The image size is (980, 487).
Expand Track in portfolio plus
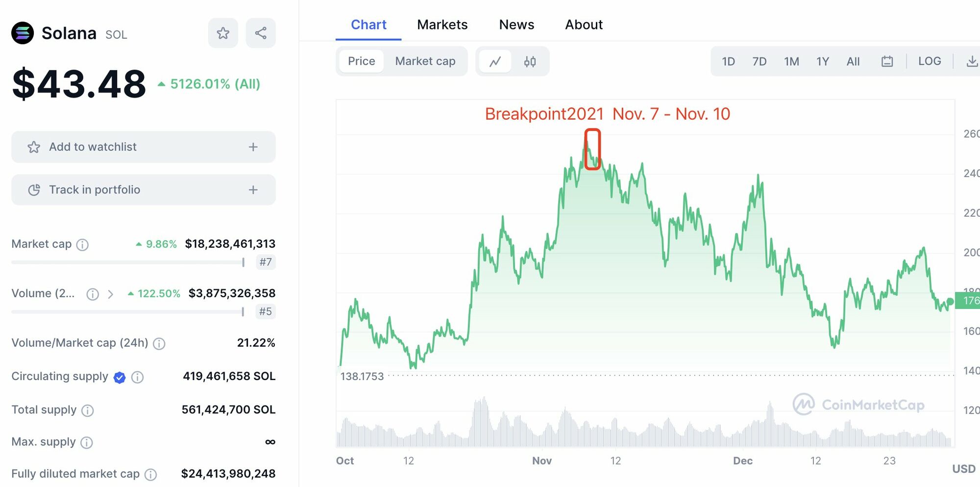[x=253, y=190]
